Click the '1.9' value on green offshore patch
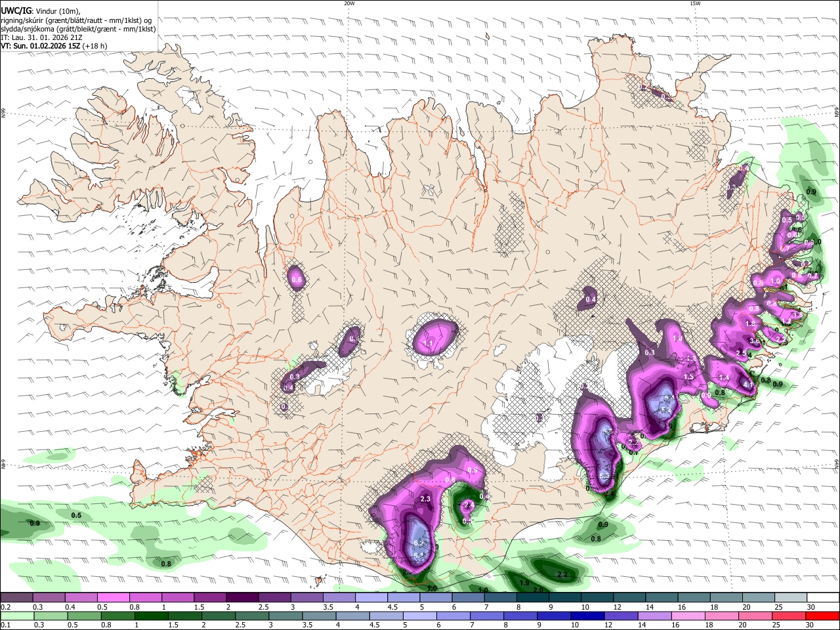The image size is (840, 630). [x=524, y=583]
